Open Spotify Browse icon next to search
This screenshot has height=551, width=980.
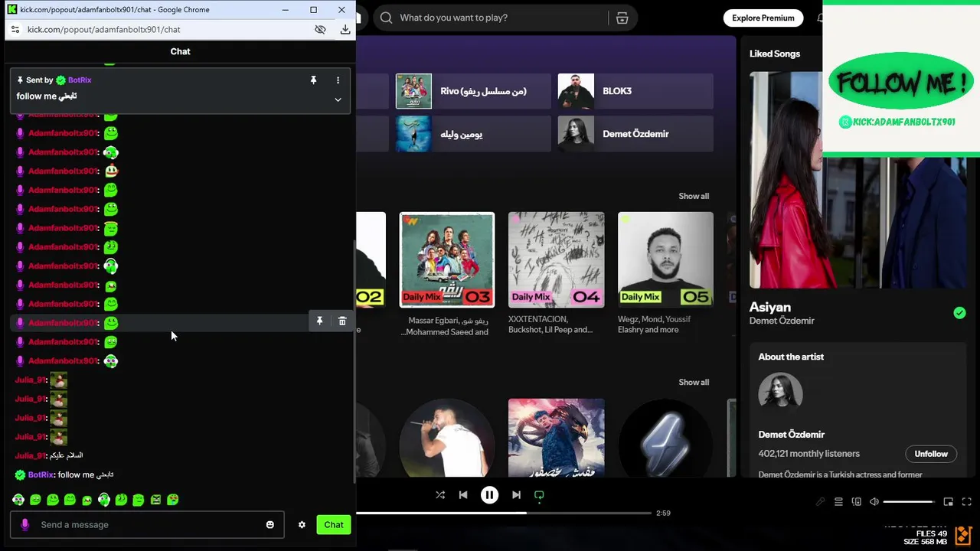[622, 18]
